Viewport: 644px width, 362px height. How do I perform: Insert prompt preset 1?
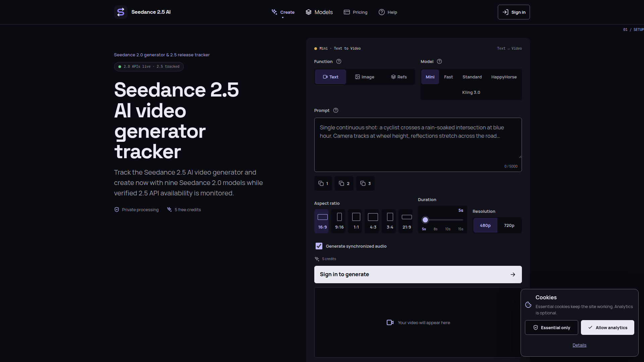pos(323,183)
